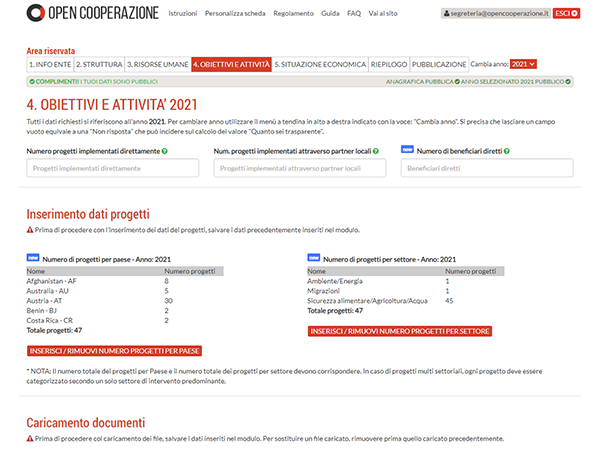The image size is (600, 450).
Task: Click help icon beside progetti attraverso partner locali
Action: click(376, 151)
